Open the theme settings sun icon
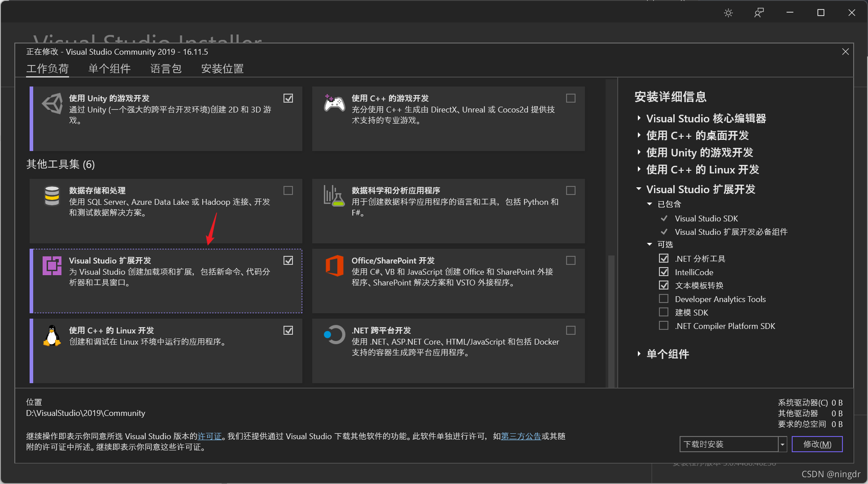This screenshot has width=868, height=484. click(728, 13)
